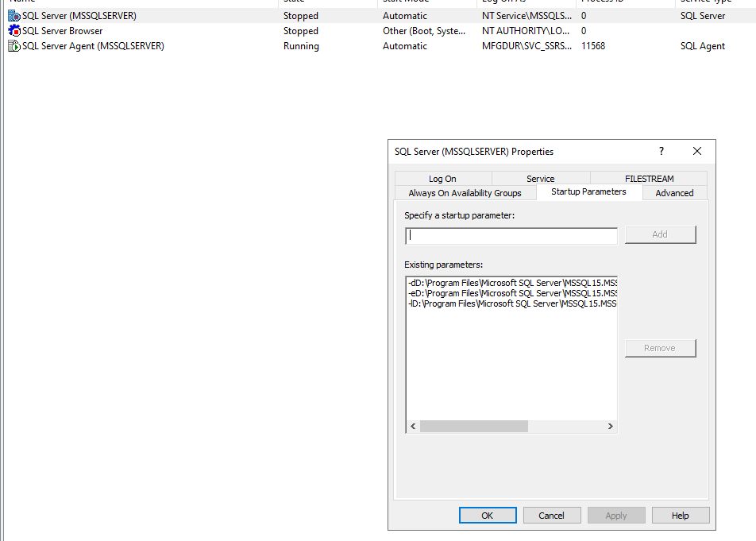Click the SQL Server Agent service icon
The height and width of the screenshot is (541, 756).
(14, 46)
